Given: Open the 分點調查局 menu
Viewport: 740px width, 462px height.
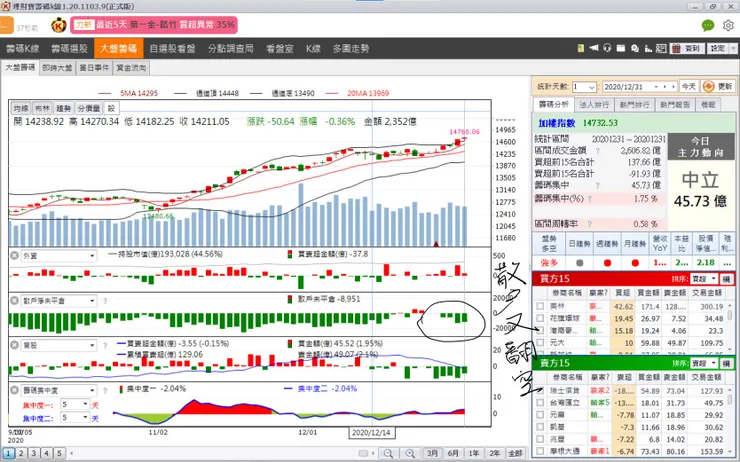Looking at the screenshot, I should tap(231, 48).
